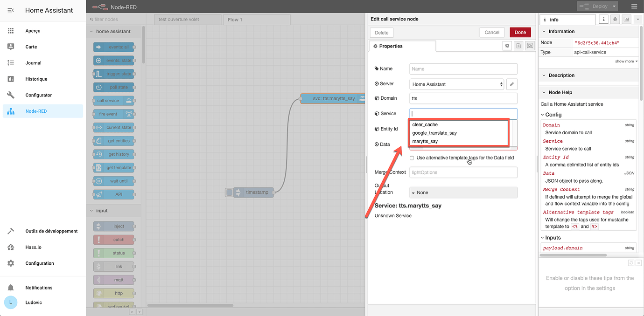Click the Configurator sidebar entry
The image size is (644, 316).
point(39,95)
